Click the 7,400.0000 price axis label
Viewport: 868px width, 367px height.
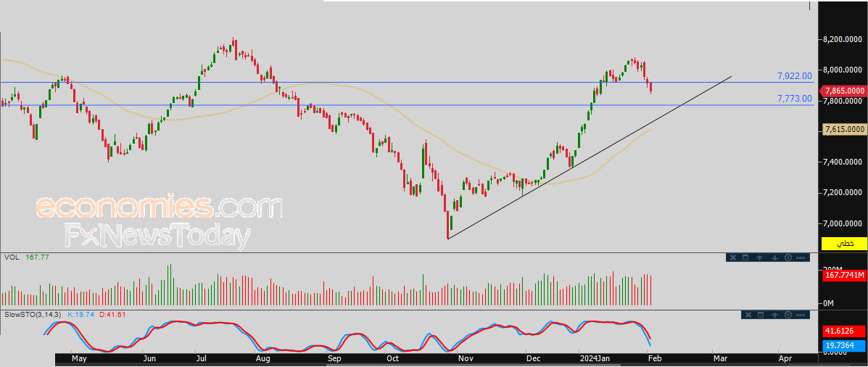pyautogui.click(x=843, y=162)
